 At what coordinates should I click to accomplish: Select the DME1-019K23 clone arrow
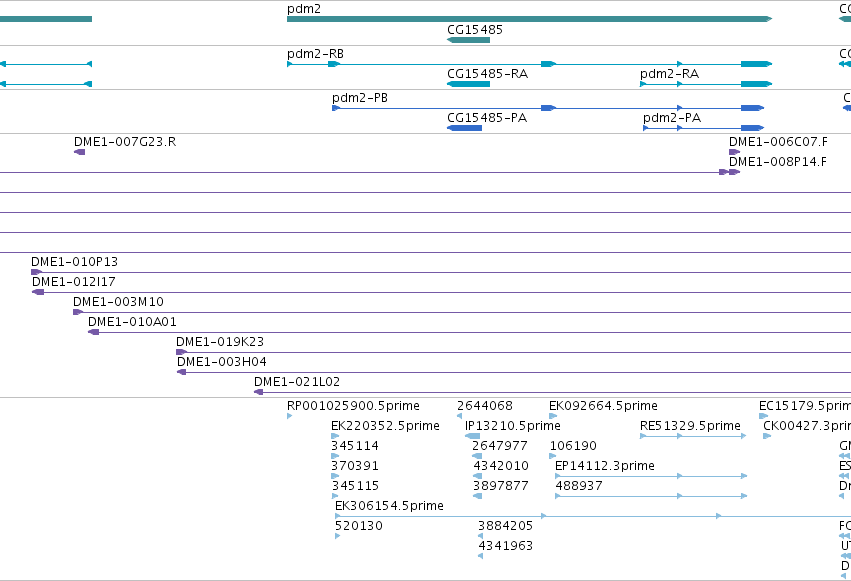click(181, 352)
